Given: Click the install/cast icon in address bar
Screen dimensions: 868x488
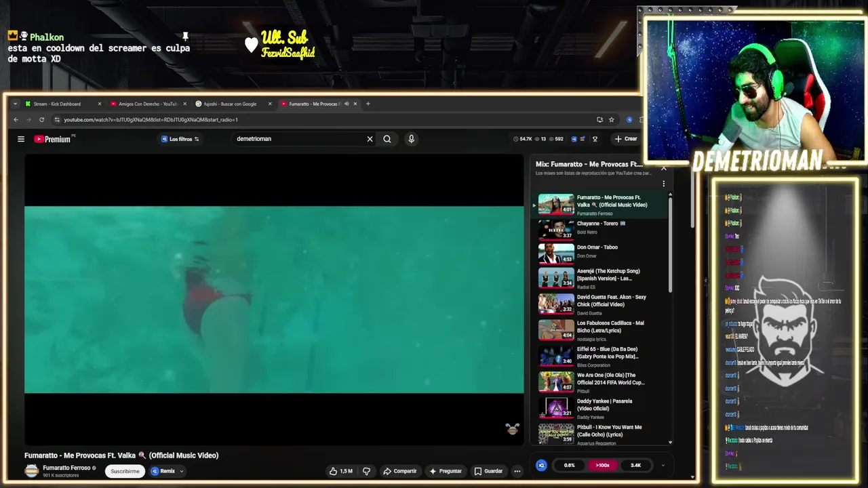Looking at the screenshot, I should tap(599, 120).
